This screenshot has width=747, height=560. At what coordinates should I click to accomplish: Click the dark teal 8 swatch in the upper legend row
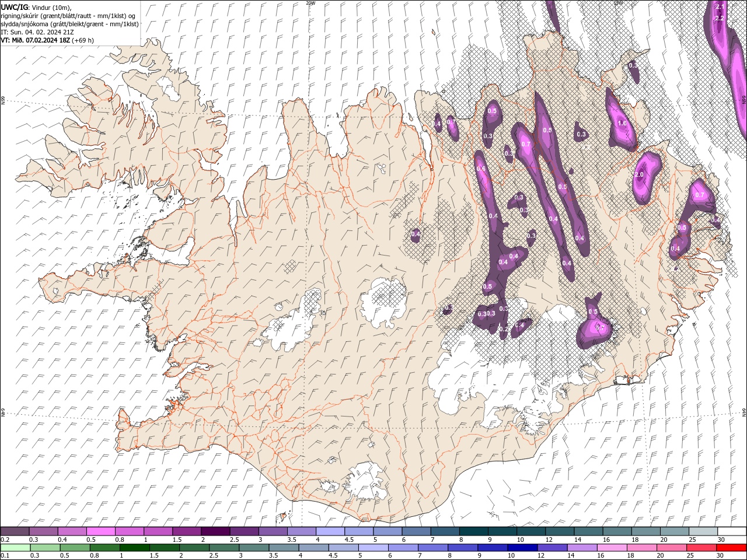[474, 531]
